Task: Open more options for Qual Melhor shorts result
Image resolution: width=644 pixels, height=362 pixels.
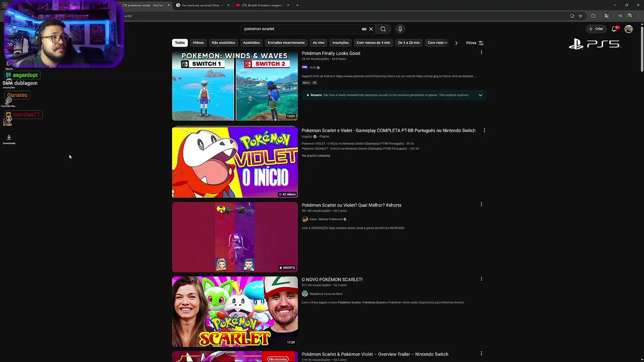Action: tap(481, 205)
